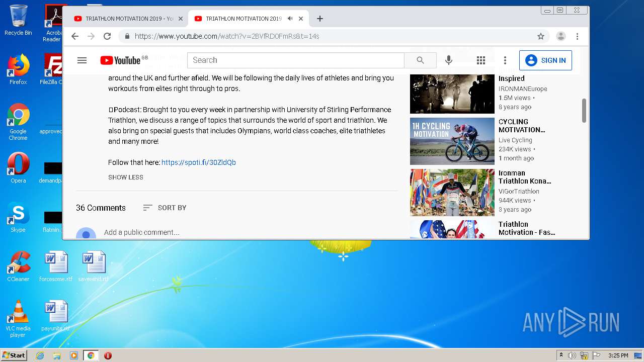This screenshot has width=644, height=362.
Task: Open a new tab with plus button
Action: (x=320, y=19)
